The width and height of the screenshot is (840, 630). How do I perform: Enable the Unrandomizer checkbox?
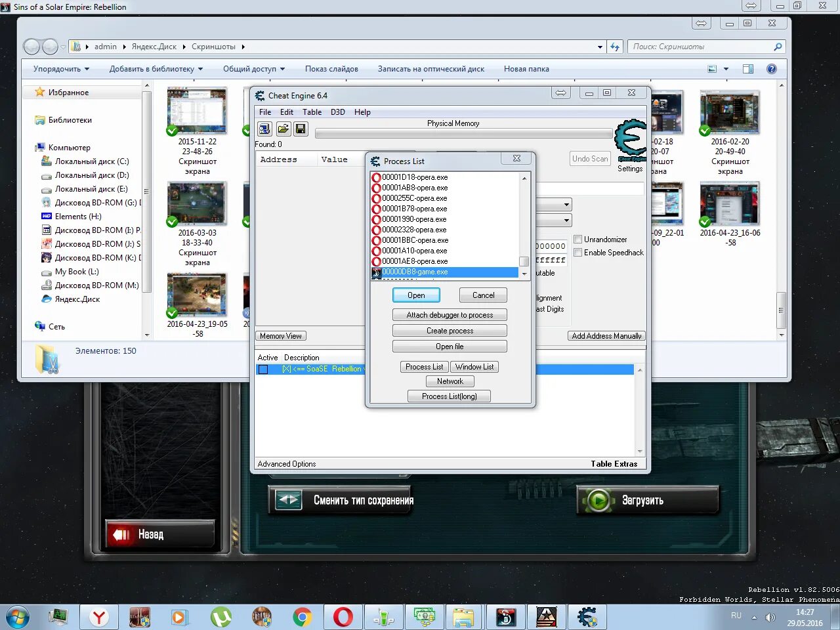pos(578,240)
